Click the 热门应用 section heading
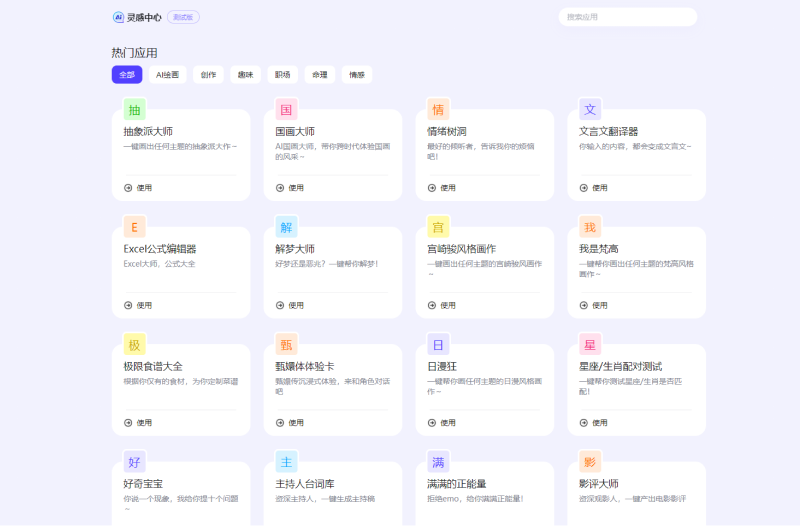 (134, 53)
